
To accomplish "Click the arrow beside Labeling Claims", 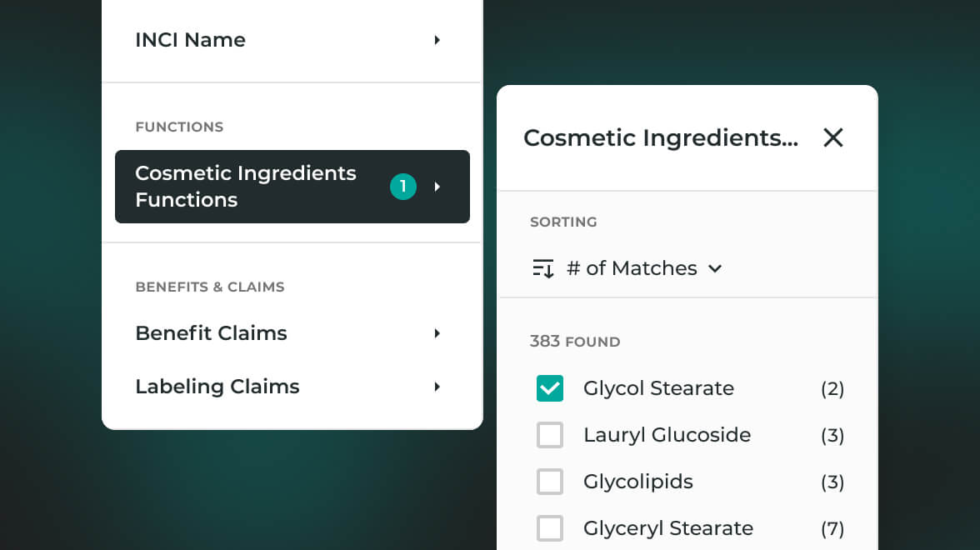I will pyautogui.click(x=437, y=387).
